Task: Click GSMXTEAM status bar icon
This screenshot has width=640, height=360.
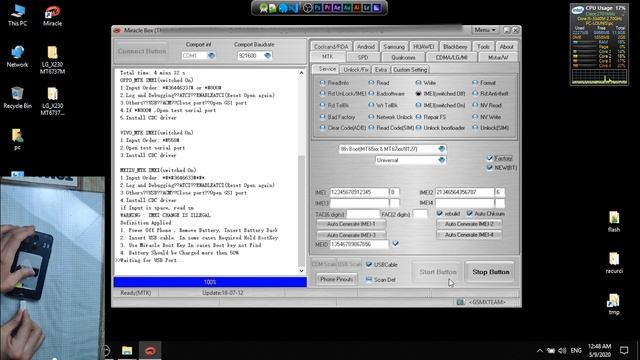Action: (x=460, y=302)
